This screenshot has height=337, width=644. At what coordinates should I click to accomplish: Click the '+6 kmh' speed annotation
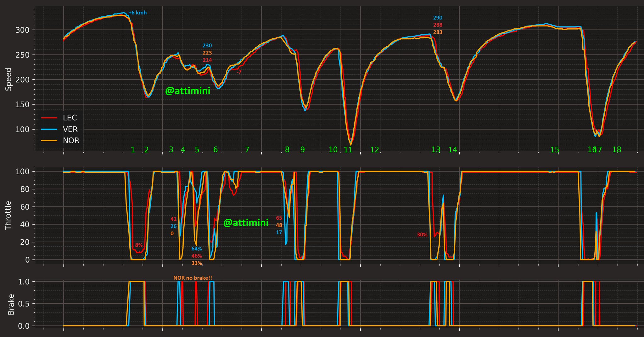tap(137, 13)
